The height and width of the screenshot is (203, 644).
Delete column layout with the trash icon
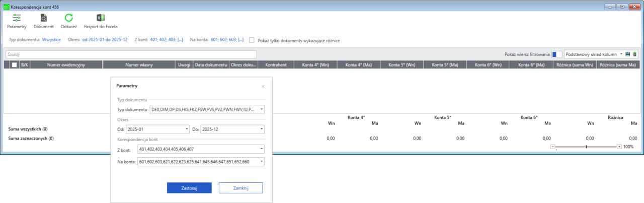(634, 54)
